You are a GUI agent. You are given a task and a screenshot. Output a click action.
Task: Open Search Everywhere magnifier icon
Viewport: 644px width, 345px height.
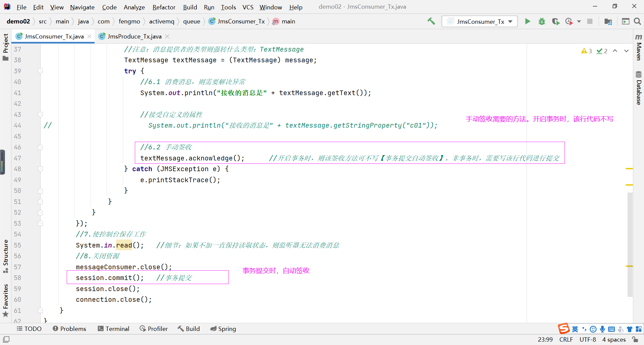637,21
